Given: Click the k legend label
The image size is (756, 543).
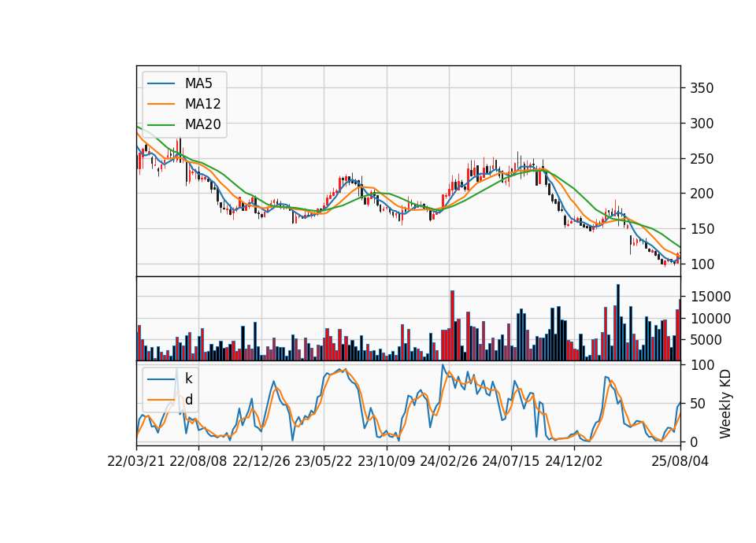Looking at the screenshot, I should tap(188, 379).
